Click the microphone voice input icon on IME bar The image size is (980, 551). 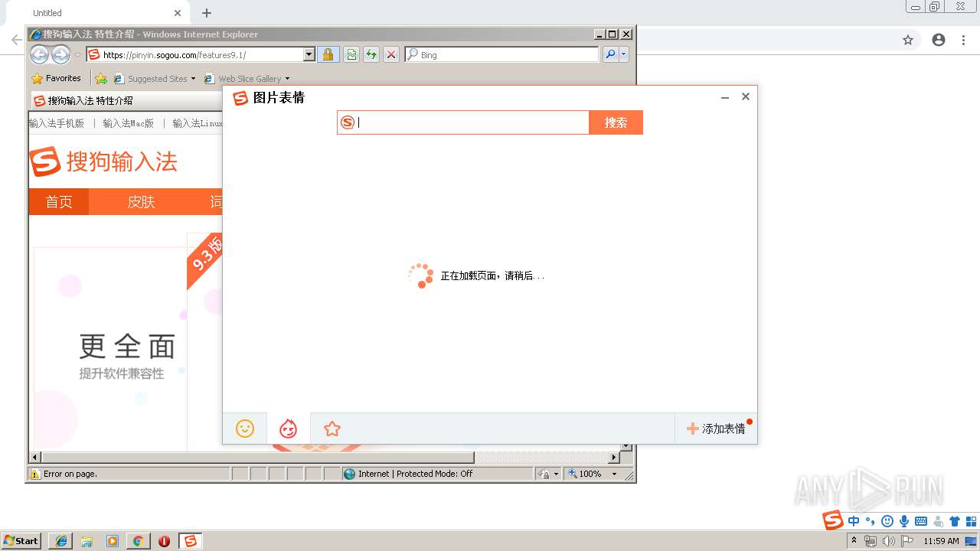click(904, 521)
